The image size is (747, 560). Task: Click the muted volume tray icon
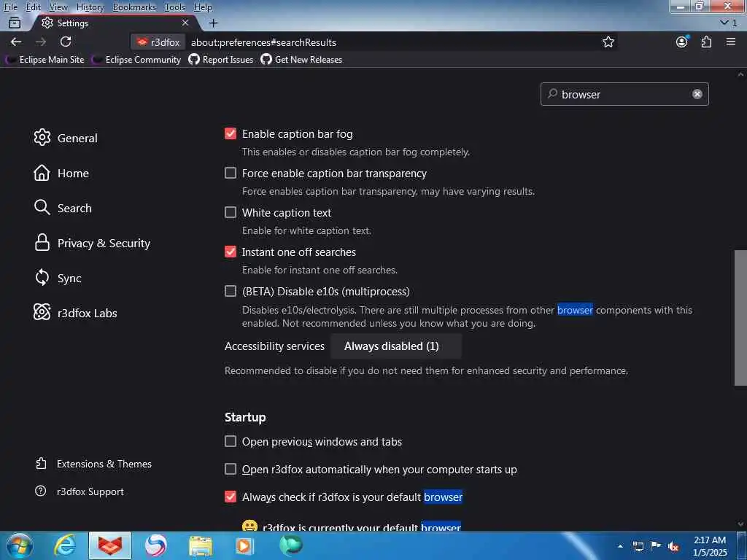(x=673, y=546)
